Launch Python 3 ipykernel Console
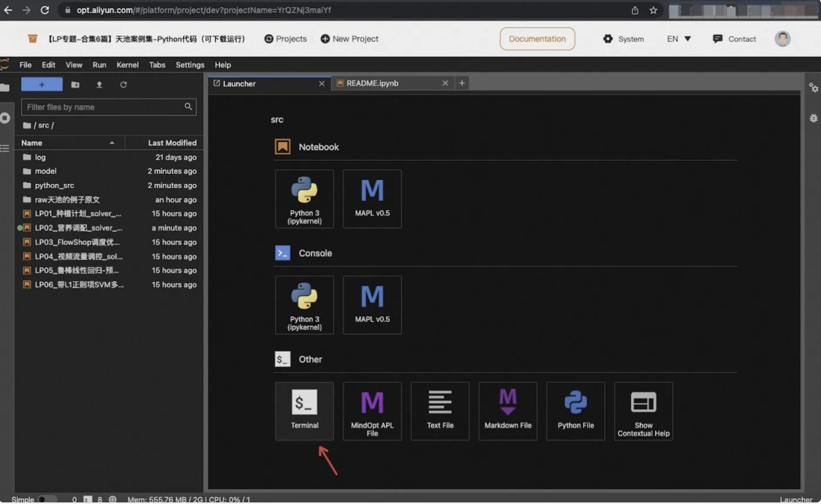Viewport: 821px width, 504px height. (x=304, y=305)
